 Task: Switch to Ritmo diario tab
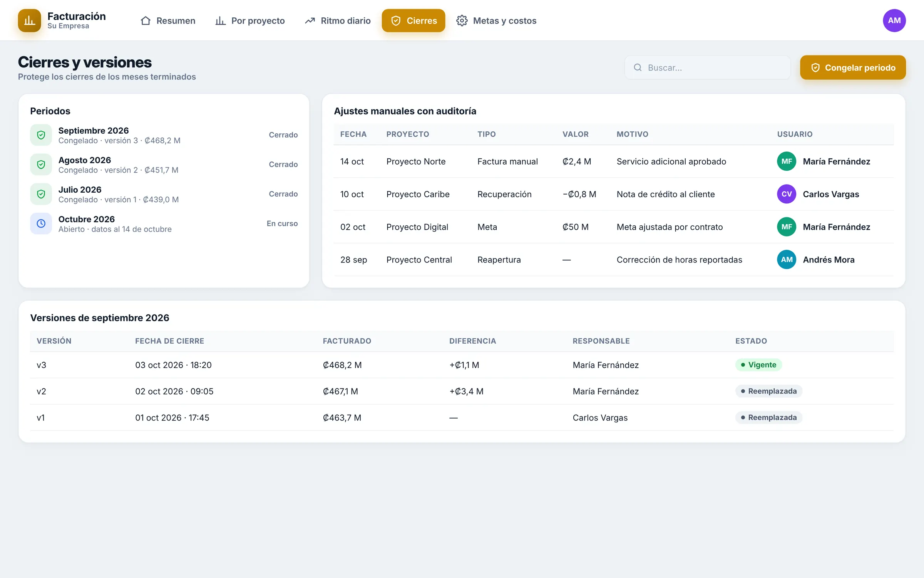coord(338,20)
